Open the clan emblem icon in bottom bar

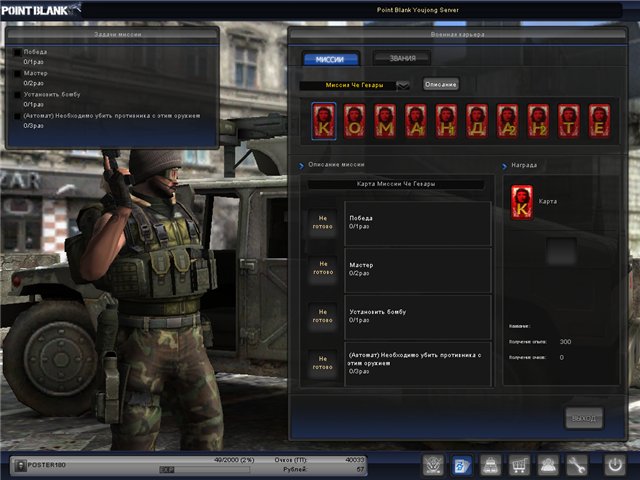click(x=433, y=465)
